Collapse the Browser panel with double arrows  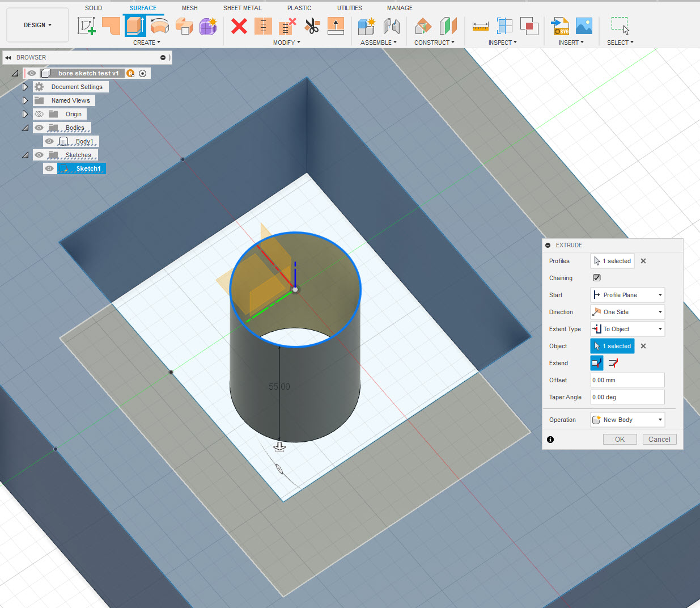[9, 58]
